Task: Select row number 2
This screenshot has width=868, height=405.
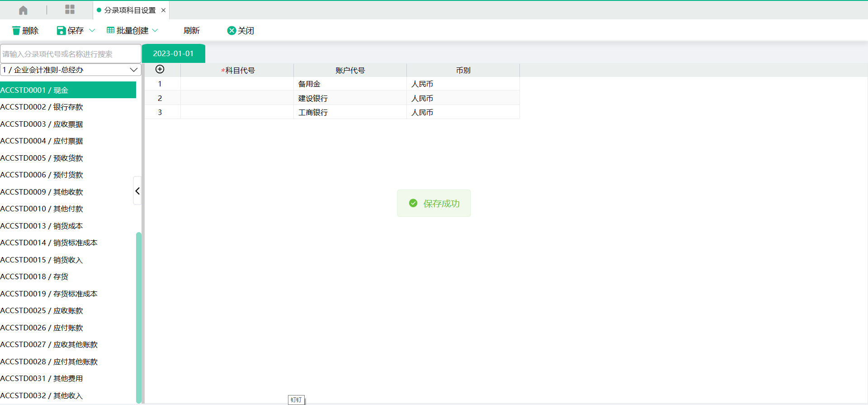Action: (160, 98)
